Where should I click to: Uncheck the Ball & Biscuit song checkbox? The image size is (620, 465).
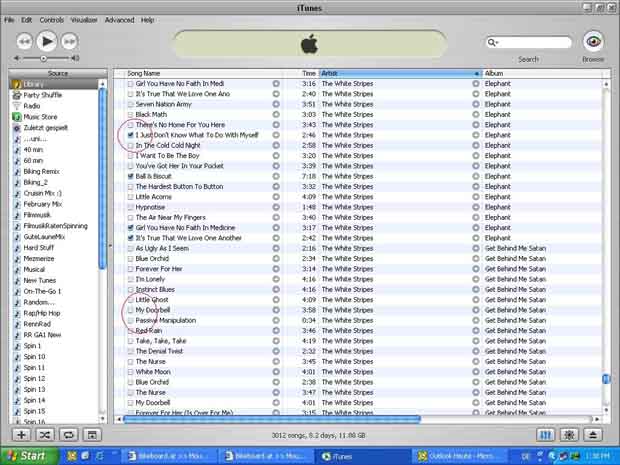130,176
